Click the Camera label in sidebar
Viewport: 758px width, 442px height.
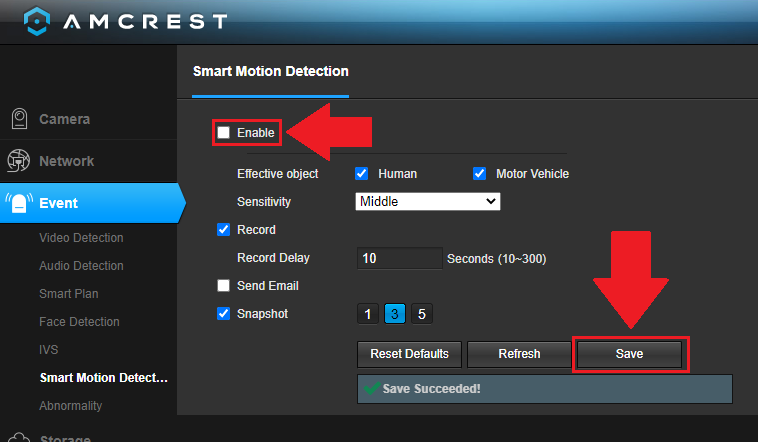tap(64, 119)
